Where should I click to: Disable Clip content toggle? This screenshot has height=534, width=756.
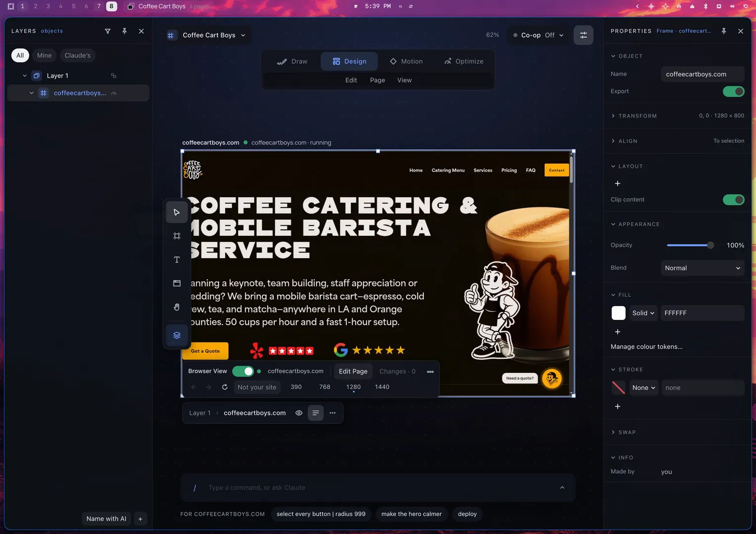point(734,200)
